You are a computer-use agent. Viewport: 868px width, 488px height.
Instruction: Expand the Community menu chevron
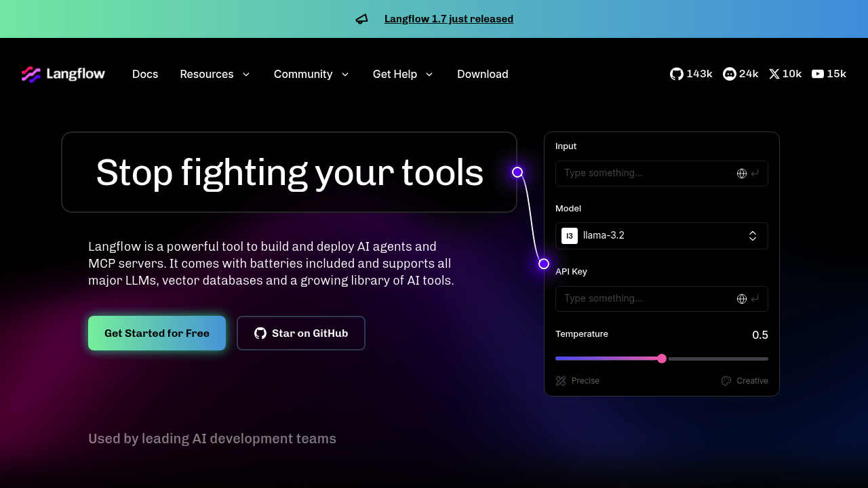click(x=345, y=75)
